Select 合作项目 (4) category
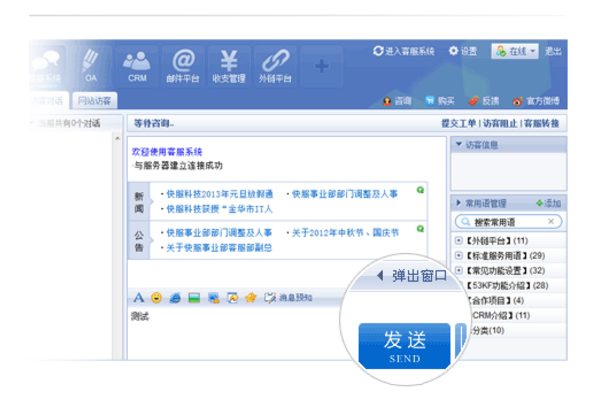 coord(497,300)
